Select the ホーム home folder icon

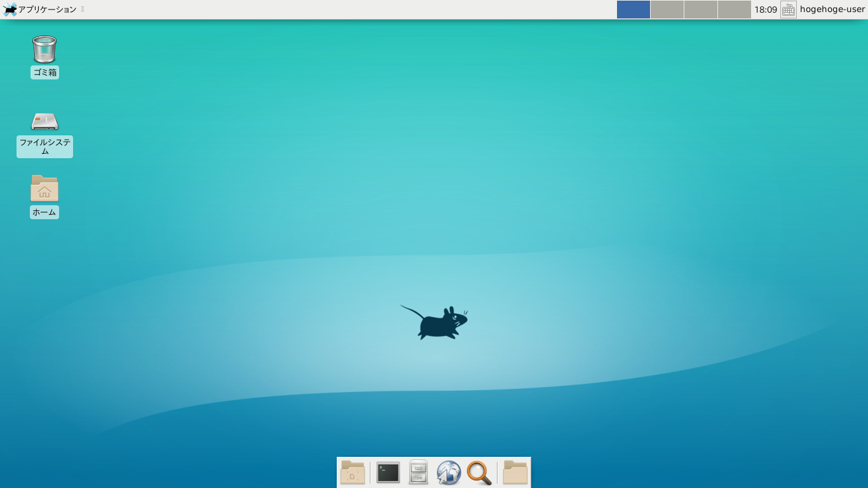(44, 189)
